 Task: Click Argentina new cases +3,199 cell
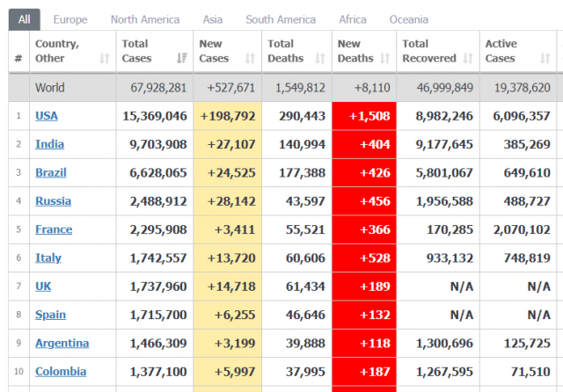tap(228, 344)
